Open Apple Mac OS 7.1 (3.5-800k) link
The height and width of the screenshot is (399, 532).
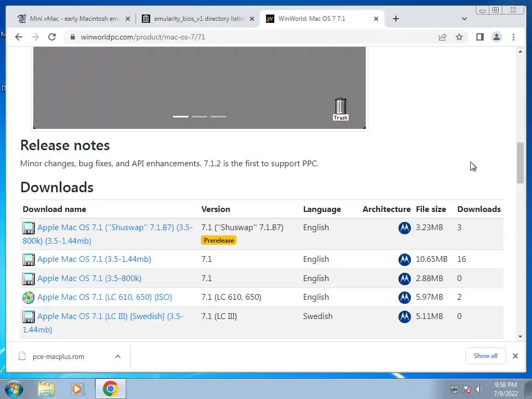point(89,278)
